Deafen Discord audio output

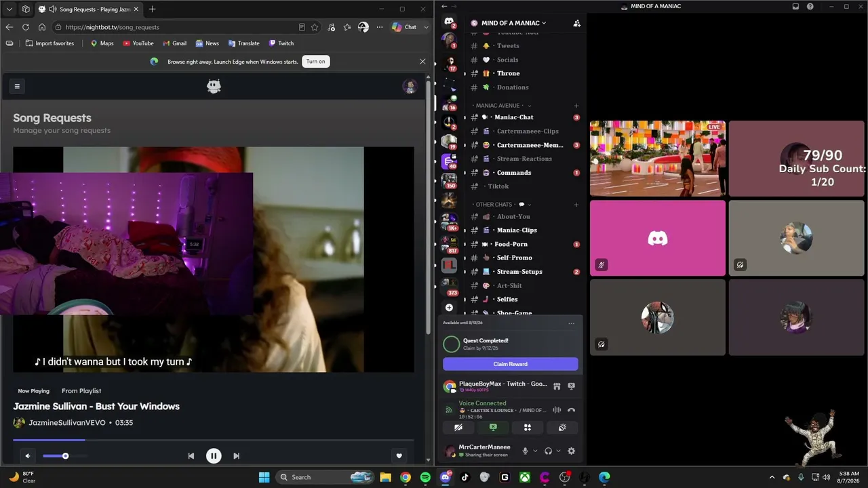pos(548,451)
